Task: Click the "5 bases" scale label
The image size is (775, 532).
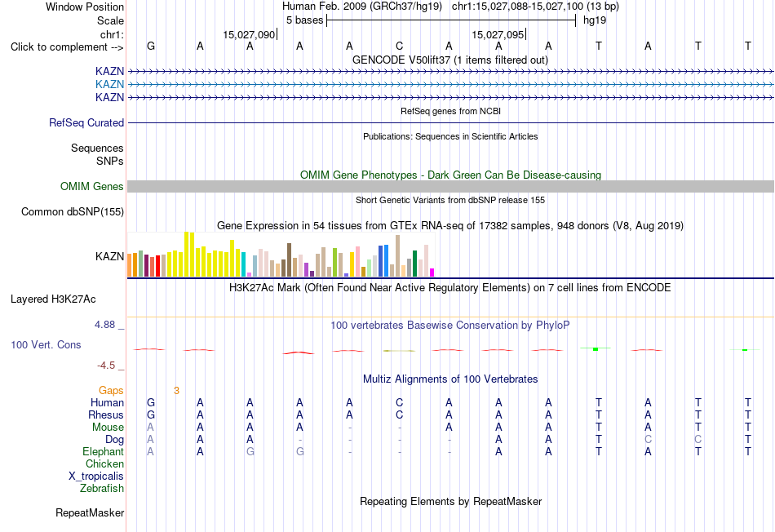Action: (304, 20)
